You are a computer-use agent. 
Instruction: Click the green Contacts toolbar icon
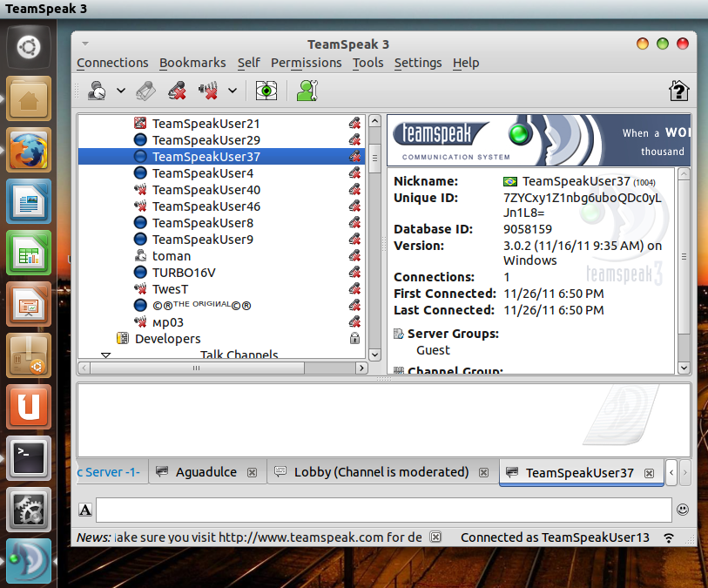307,91
